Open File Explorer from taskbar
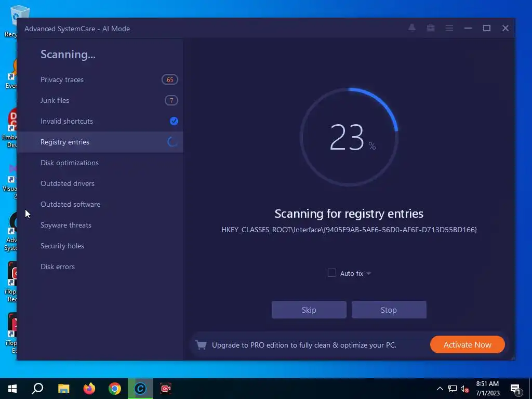The height and width of the screenshot is (399, 532). 63,389
